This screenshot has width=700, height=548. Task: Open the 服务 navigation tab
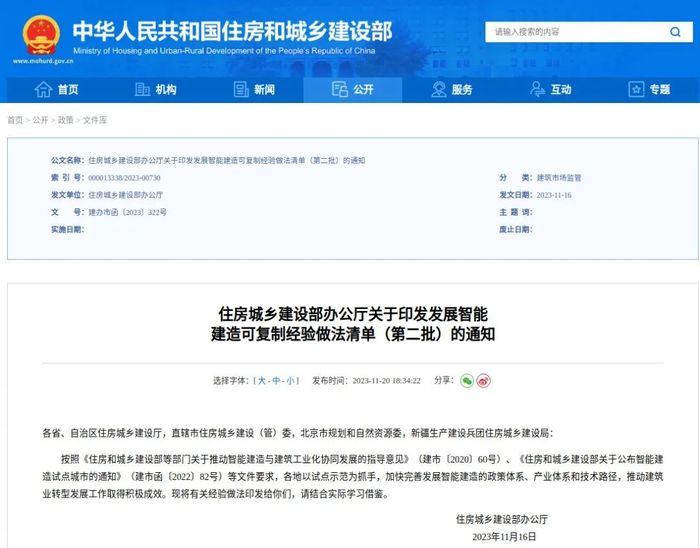(x=451, y=90)
